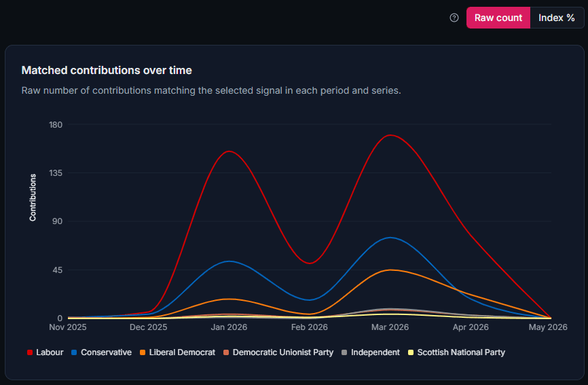The image size is (588, 385).
Task: Click the 45 y-axis value
Action: (58, 270)
